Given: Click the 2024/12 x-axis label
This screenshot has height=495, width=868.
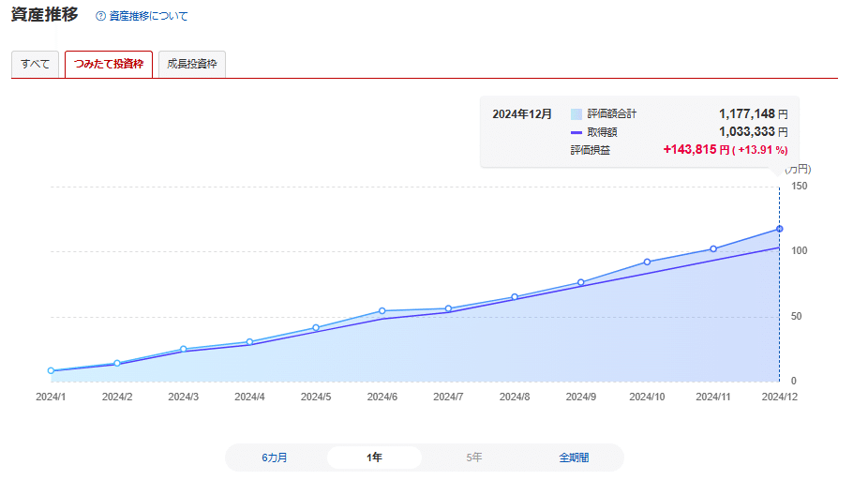Looking at the screenshot, I should click(780, 397).
